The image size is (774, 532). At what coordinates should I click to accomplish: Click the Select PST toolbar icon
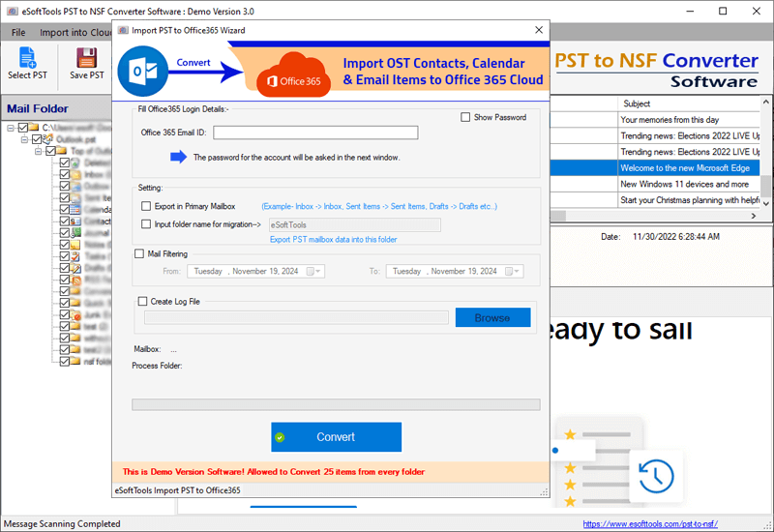27,57
